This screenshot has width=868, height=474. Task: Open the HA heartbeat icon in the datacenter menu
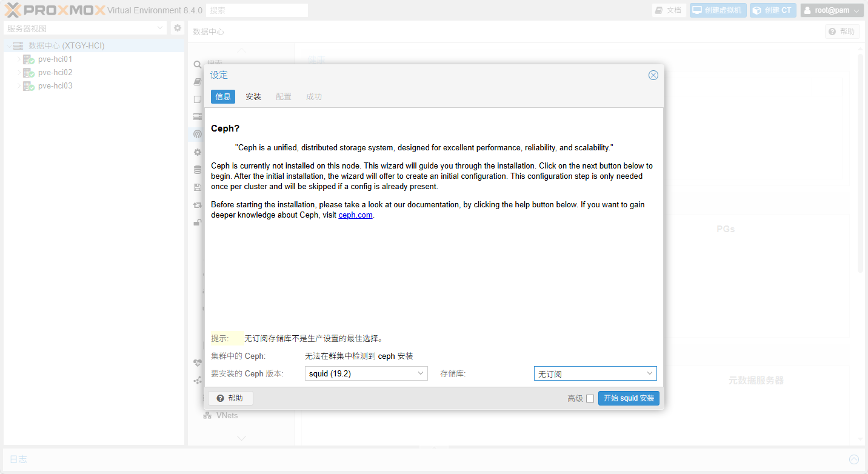[198, 363]
